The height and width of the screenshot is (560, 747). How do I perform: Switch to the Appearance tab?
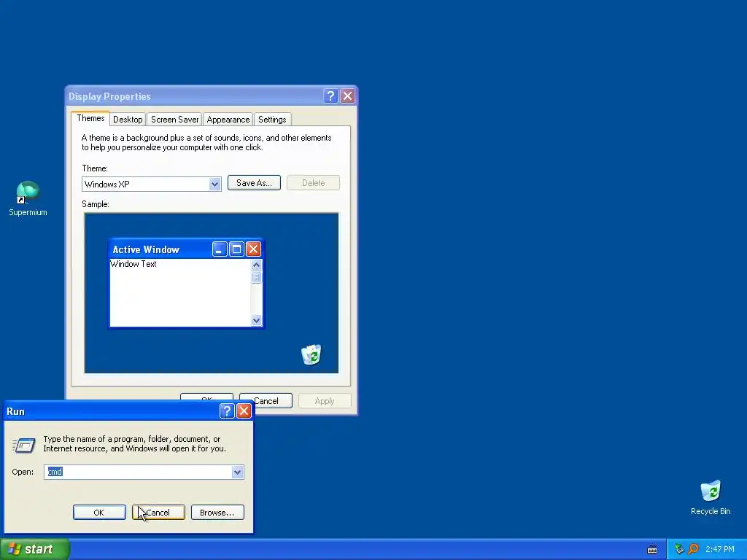[x=228, y=120]
